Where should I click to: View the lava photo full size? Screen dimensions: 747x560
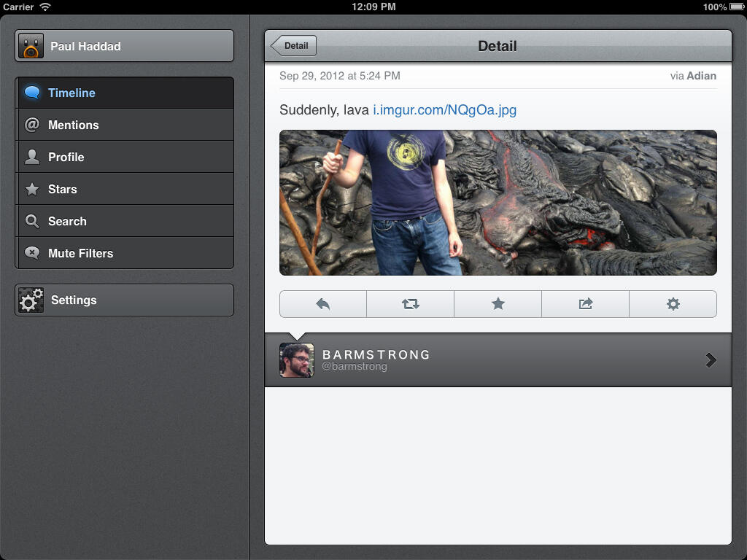498,203
